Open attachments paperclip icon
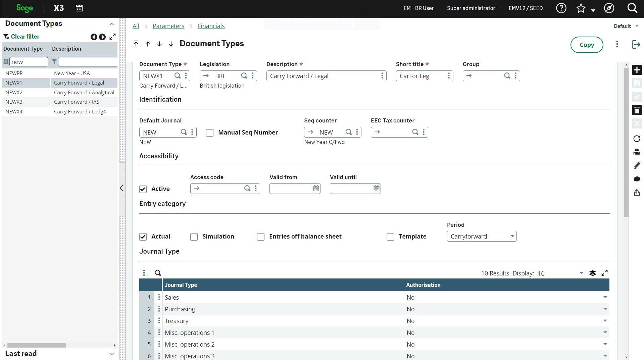 click(x=637, y=165)
